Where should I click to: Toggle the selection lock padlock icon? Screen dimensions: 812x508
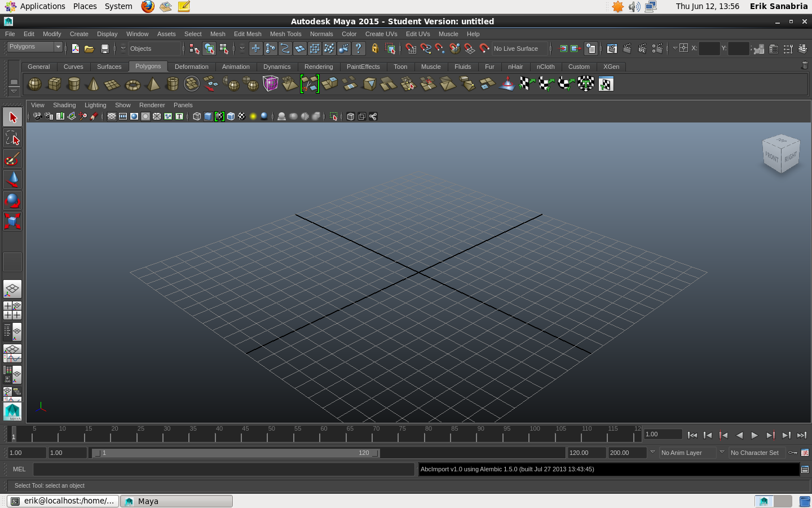point(376,49)
